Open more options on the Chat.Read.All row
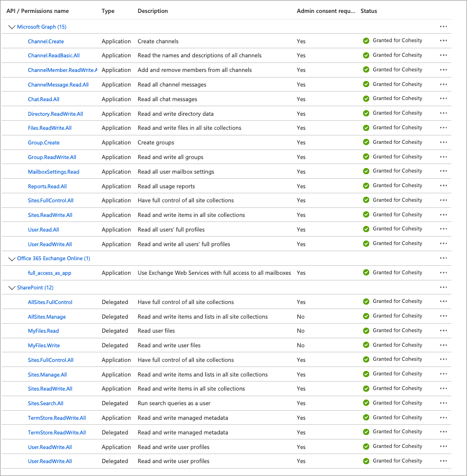This screenshot has height=476, width=467. coord(443,98)
